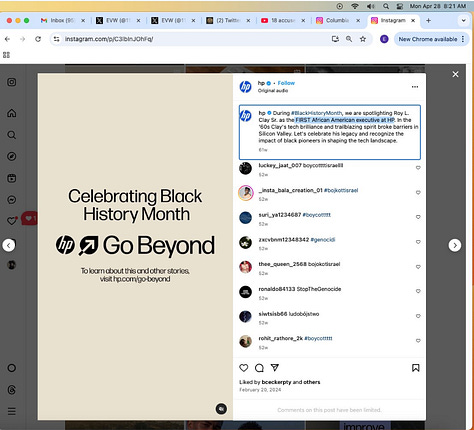Open macOS Control Center icon
The height and width of the screenshot is (430, 474).
tap(400, 6)
